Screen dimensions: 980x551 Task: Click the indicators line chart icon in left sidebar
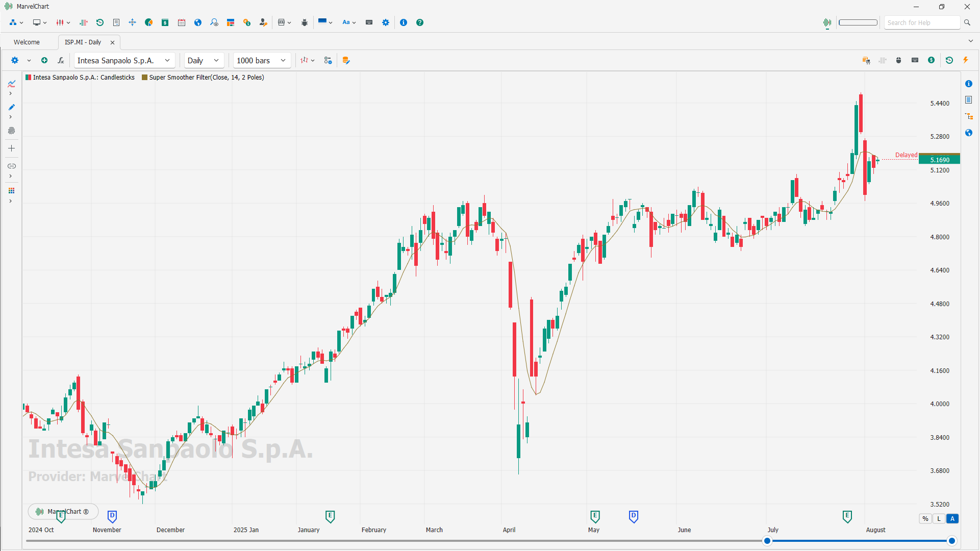[x=11, y=84]
